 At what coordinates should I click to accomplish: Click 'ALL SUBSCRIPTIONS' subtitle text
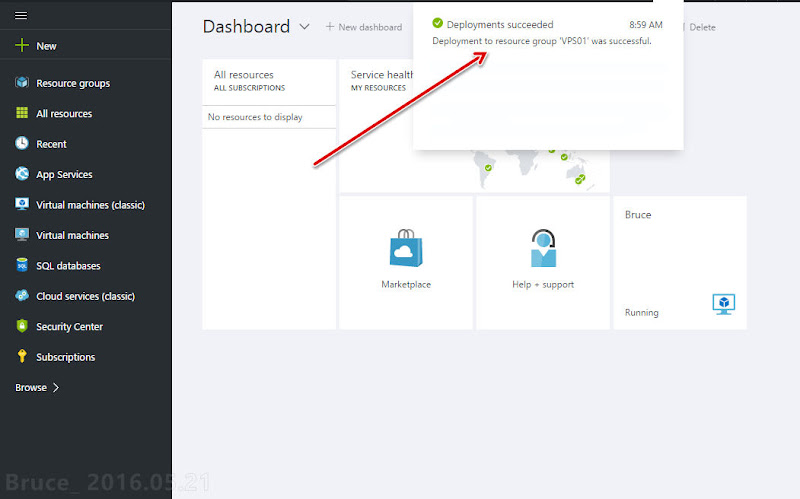pyautogui.click(x=249, y=88)
